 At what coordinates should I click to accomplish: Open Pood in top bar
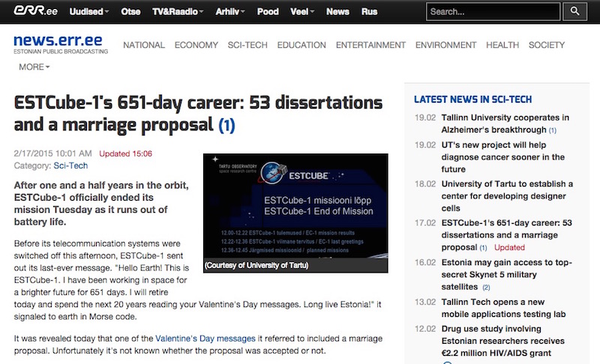[x=268, y=11]
